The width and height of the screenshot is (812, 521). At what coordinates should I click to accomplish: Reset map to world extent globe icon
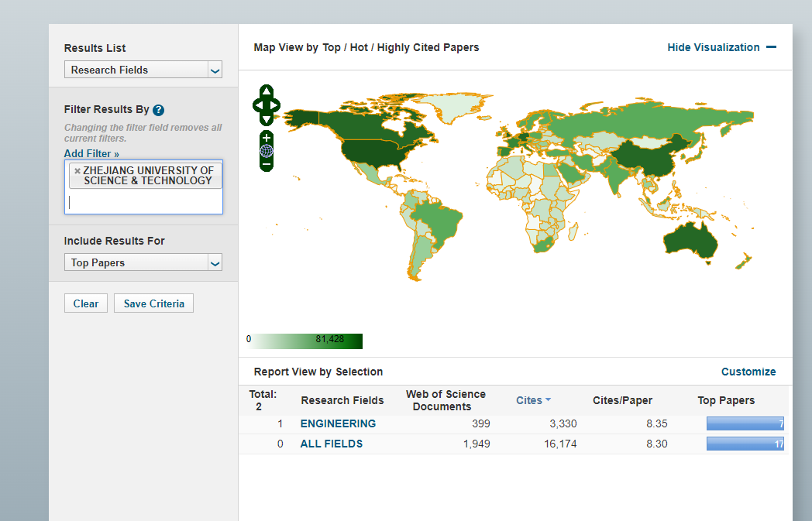[x=267, y=151]
